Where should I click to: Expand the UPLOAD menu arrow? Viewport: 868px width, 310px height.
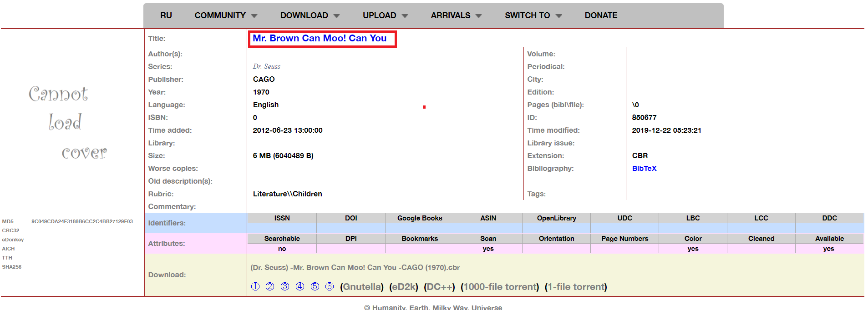(405, 16)
